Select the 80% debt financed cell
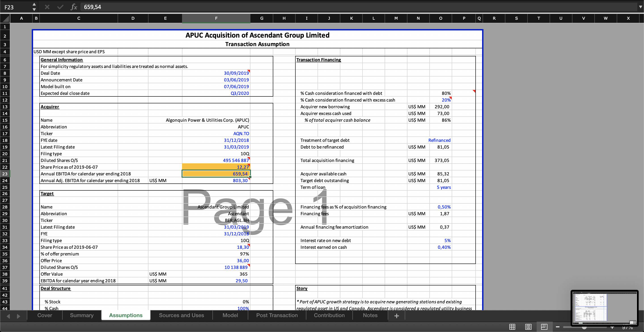The image size is (644, 332). tap(441, 93)
